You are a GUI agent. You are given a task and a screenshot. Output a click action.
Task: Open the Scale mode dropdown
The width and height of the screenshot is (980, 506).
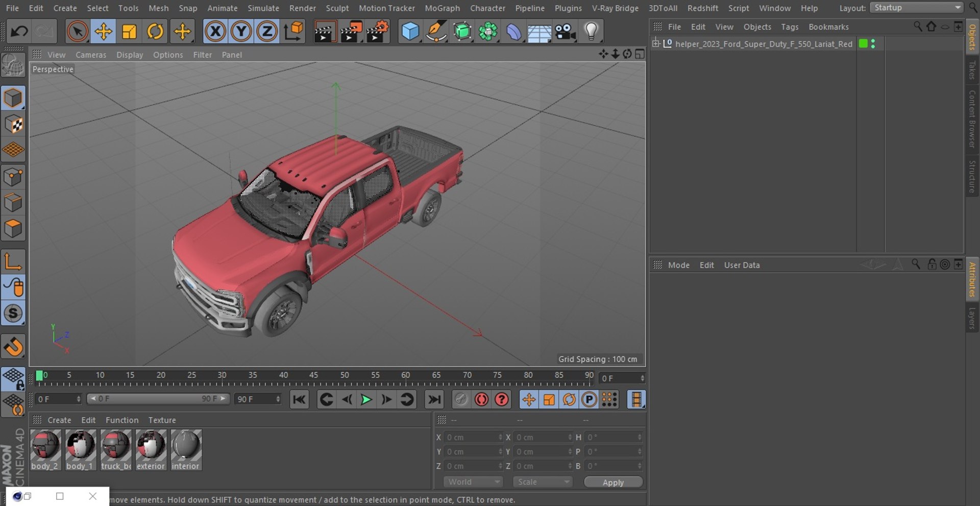pyautogui.click(x=543, y=482)
